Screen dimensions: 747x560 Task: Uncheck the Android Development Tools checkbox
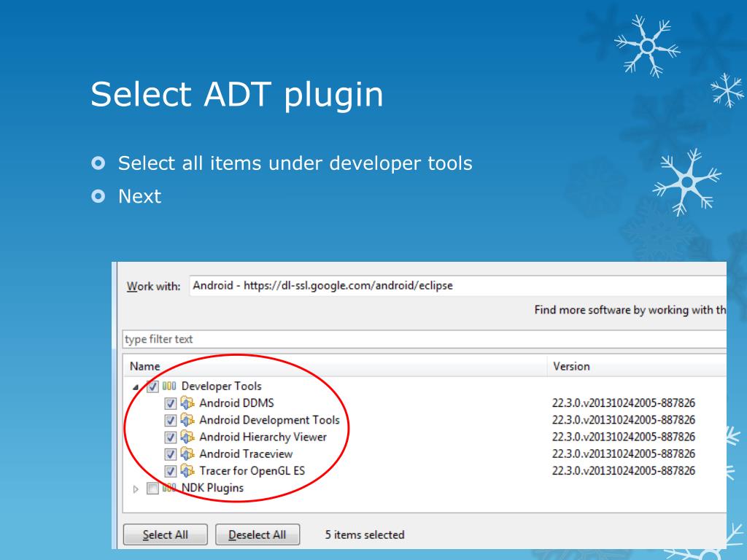[170, 421]
